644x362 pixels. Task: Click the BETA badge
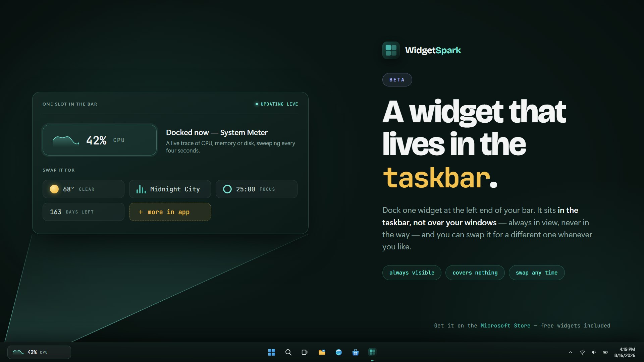pyautogui.click(x=397, y=80)
